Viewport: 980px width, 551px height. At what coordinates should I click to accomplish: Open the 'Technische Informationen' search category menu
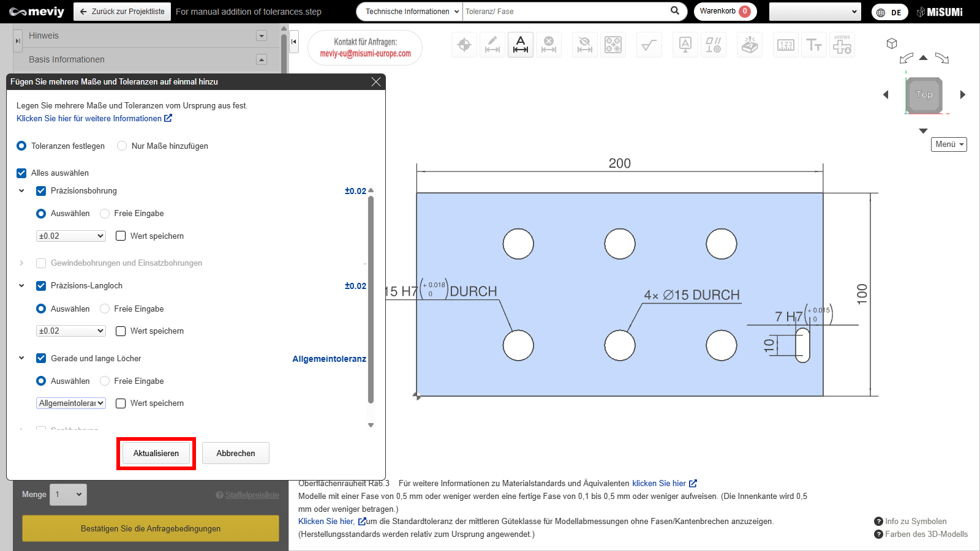pos(409,12)
